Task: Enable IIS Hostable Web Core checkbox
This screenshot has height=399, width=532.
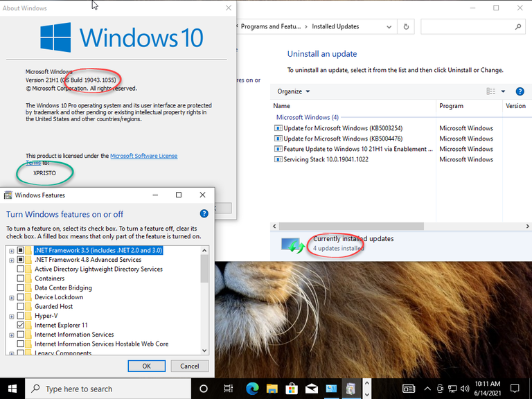Action: [21, 344]
